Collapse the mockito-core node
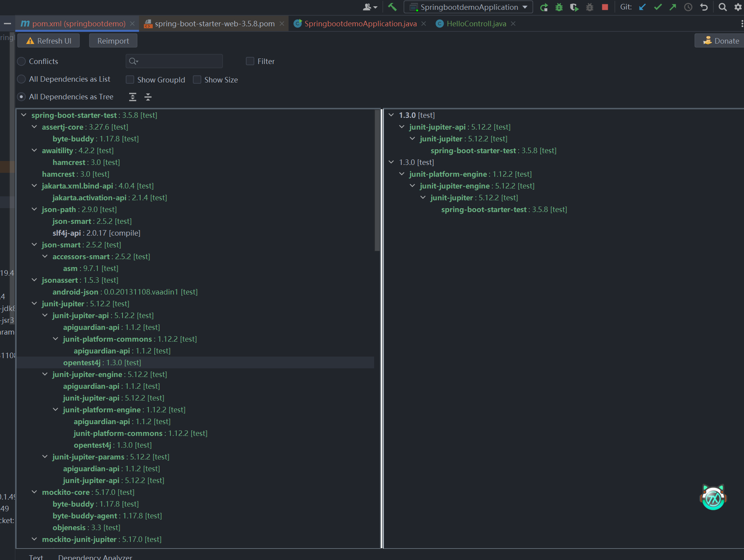Image resolution: width=744 pixels, height=560 pixels. click(x=35, y=492)
